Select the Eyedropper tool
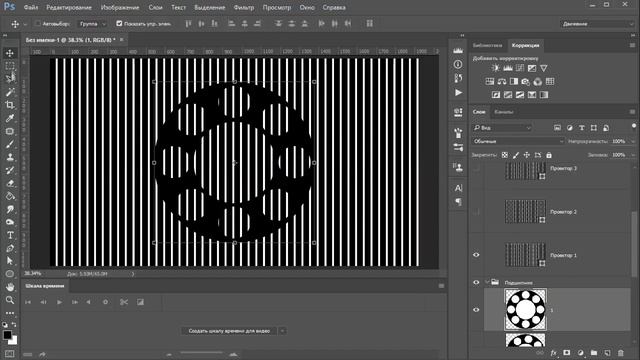 click(x=10, y=118)
